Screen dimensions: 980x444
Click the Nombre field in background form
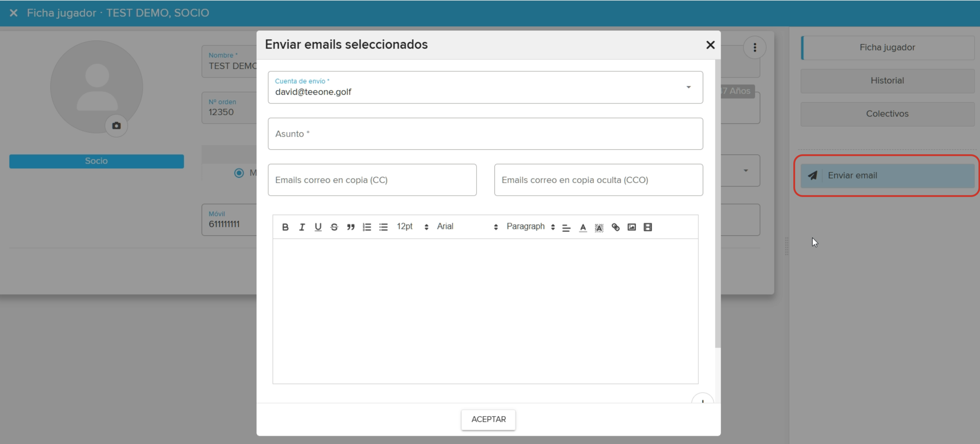(x=229, y=61)
